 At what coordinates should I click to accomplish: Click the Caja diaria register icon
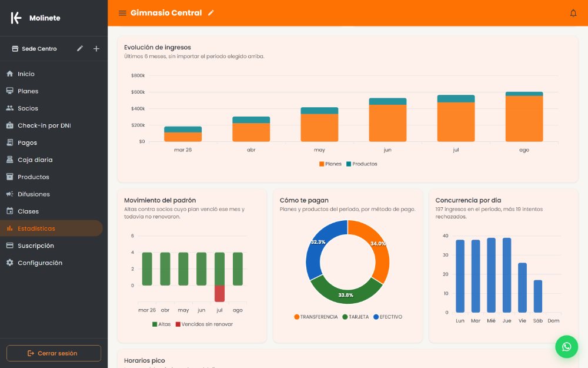10,160
